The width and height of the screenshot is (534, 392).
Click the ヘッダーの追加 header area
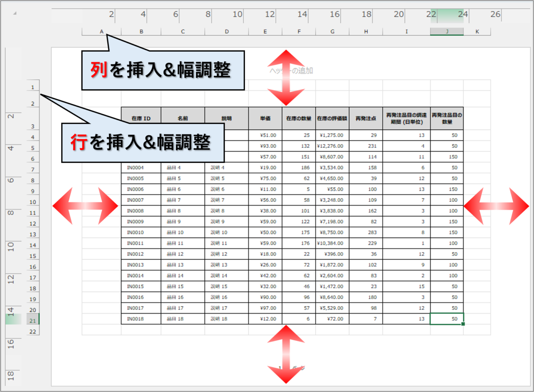(x=291, y=71)
